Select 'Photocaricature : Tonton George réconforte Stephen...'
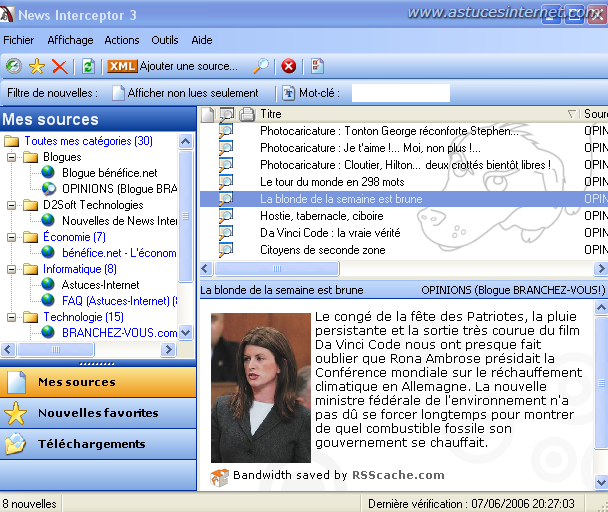This screenshot has width=608, height=512. point(389,131)
